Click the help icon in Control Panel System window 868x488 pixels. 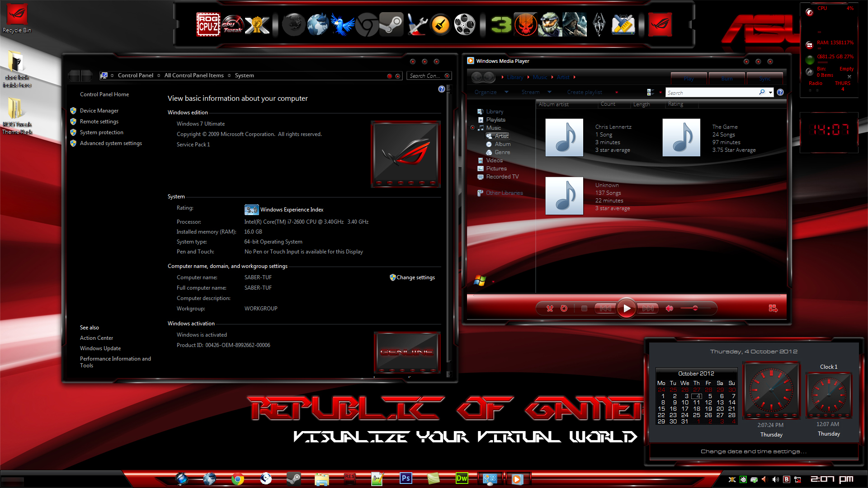pyautogui.click(x=442, y=89)
